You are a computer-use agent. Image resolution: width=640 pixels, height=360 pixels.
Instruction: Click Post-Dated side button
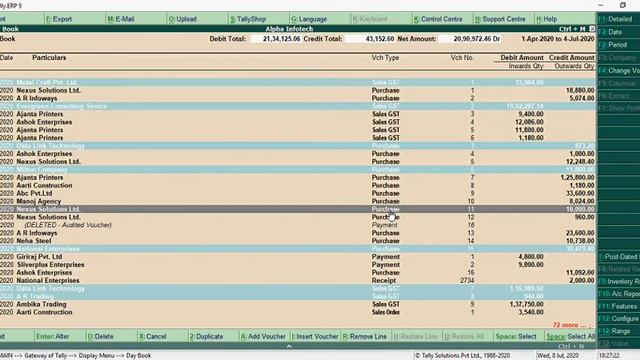click(x=618, y=257)
